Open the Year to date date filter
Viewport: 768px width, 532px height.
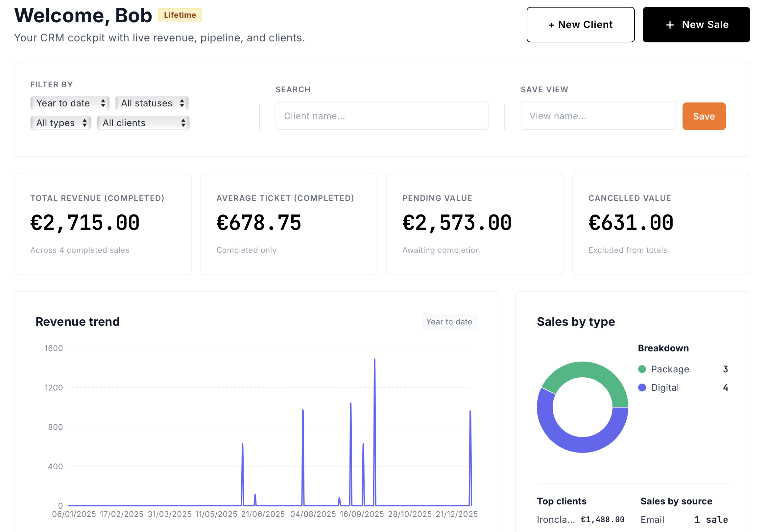click(x=70, y=103)
